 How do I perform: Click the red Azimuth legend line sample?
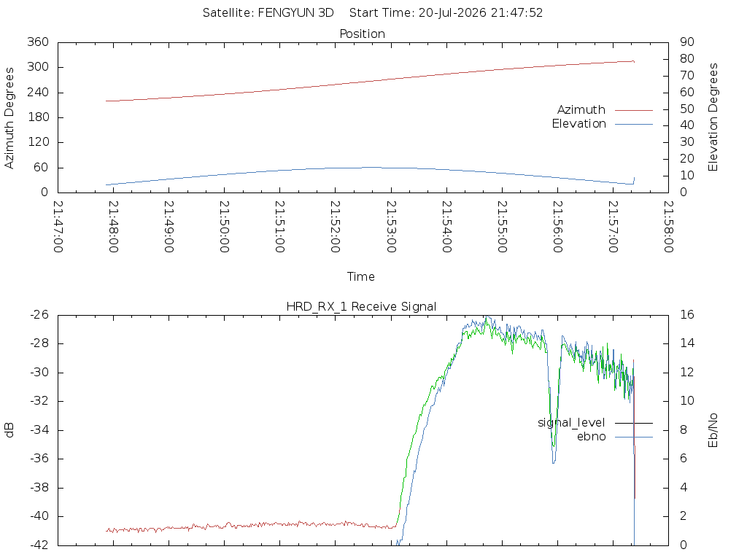coord(634,110)
